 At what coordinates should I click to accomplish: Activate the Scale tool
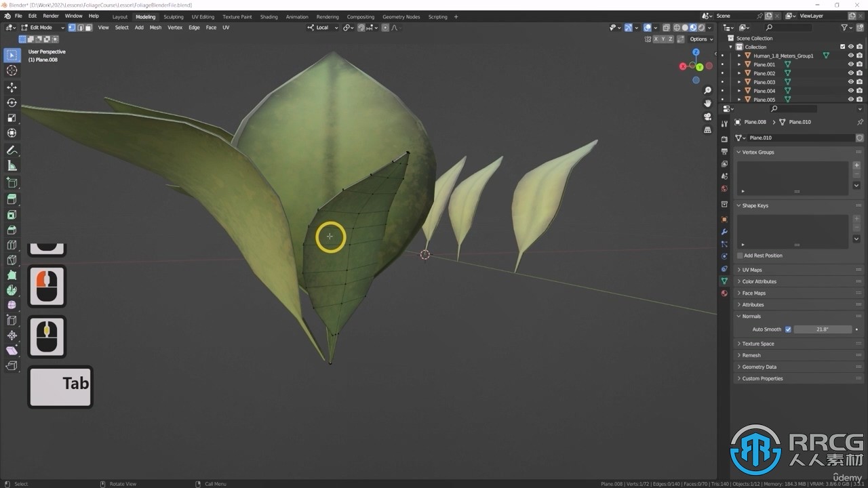[12, 117]
